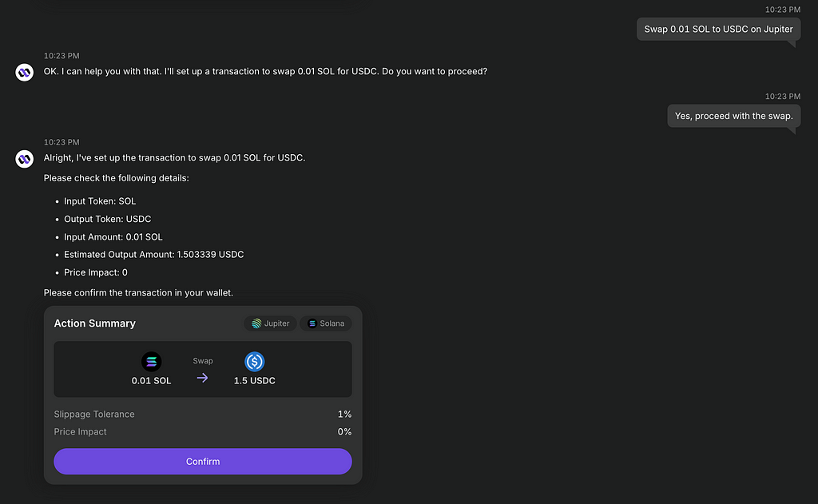Click the purple swap arrow icon
This screenshot has height=504, width=818.
click(x=202, y=378)
